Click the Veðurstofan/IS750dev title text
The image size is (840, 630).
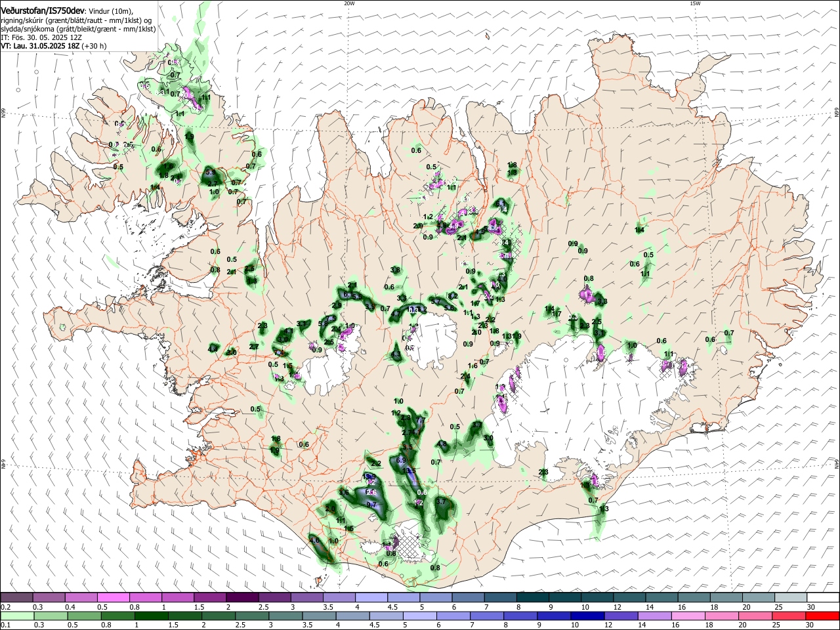click(42, 10)
